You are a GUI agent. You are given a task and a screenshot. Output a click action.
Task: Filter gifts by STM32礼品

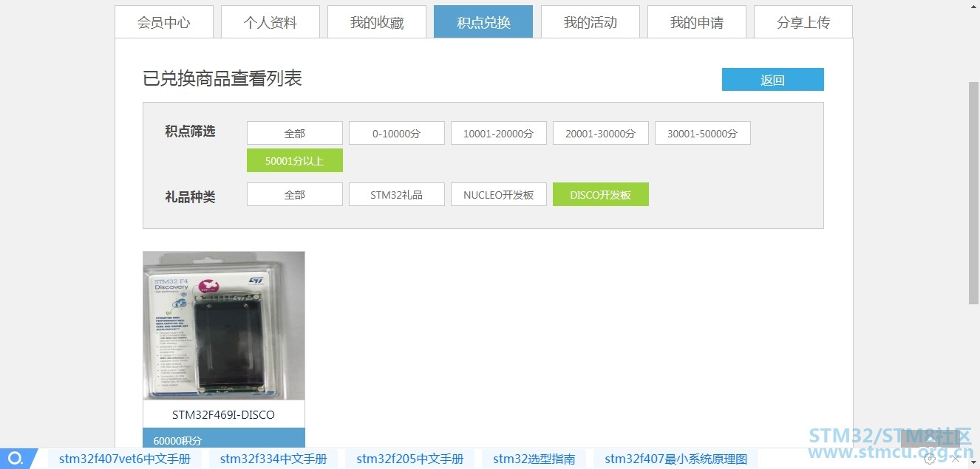397,195
